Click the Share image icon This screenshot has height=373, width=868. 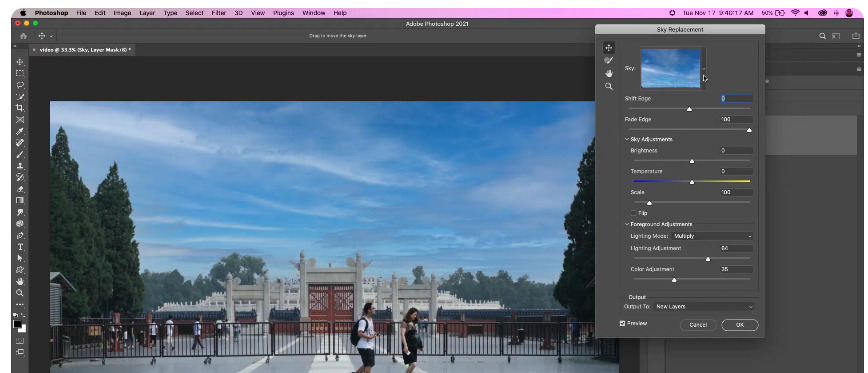pos(855,36)
